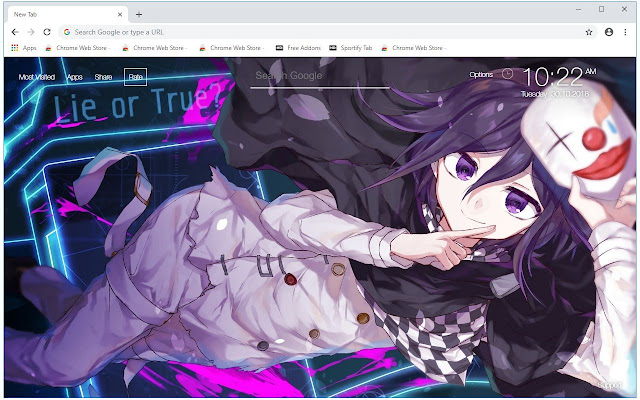Screen dimensions: 640x400
Task: Click the Rate button
Action: click(x=136, y=77)
